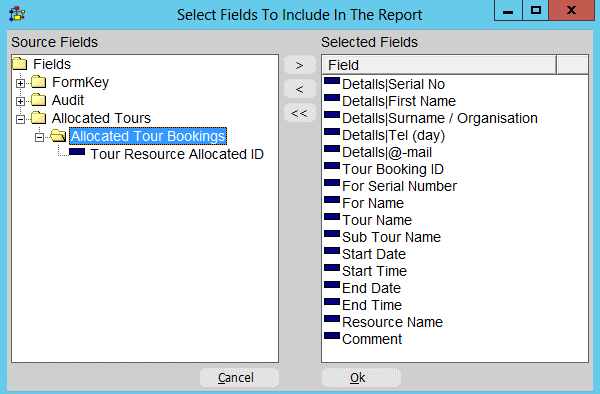Expand the Audit tree node

coord(21,101)
